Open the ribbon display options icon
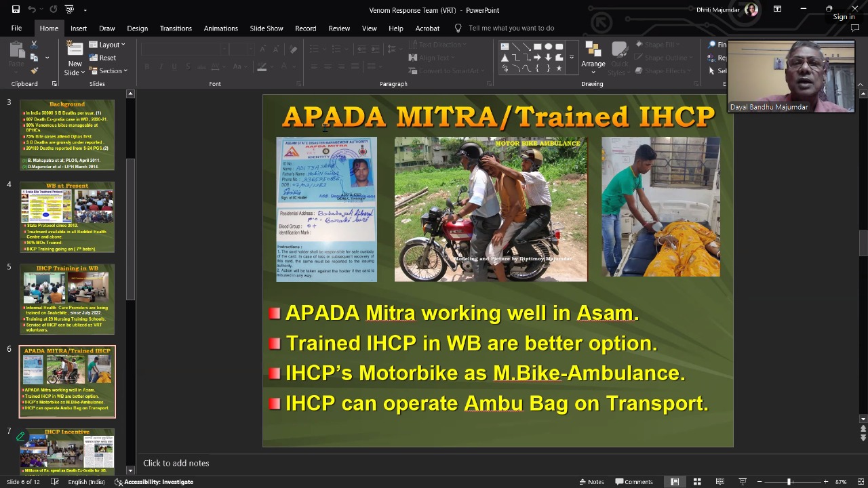The image size is (868, 488). point(777,9)
